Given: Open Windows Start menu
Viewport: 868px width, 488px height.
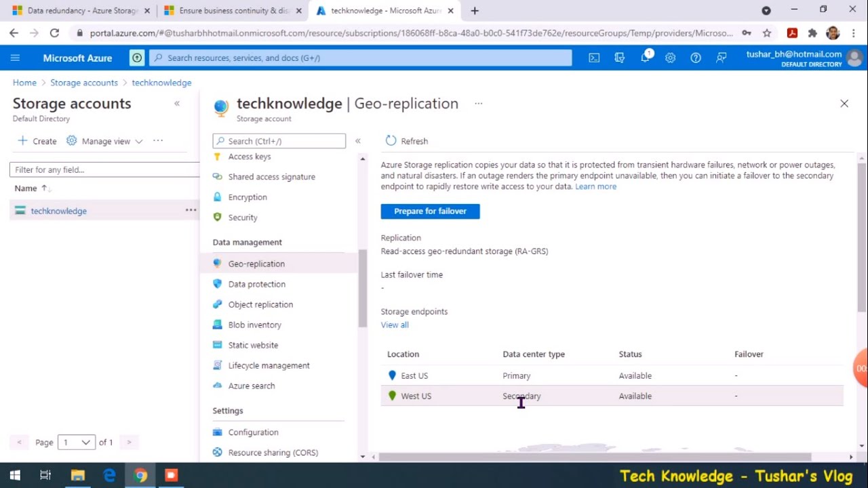Looking at the screenshot, I should coord(15,475).
